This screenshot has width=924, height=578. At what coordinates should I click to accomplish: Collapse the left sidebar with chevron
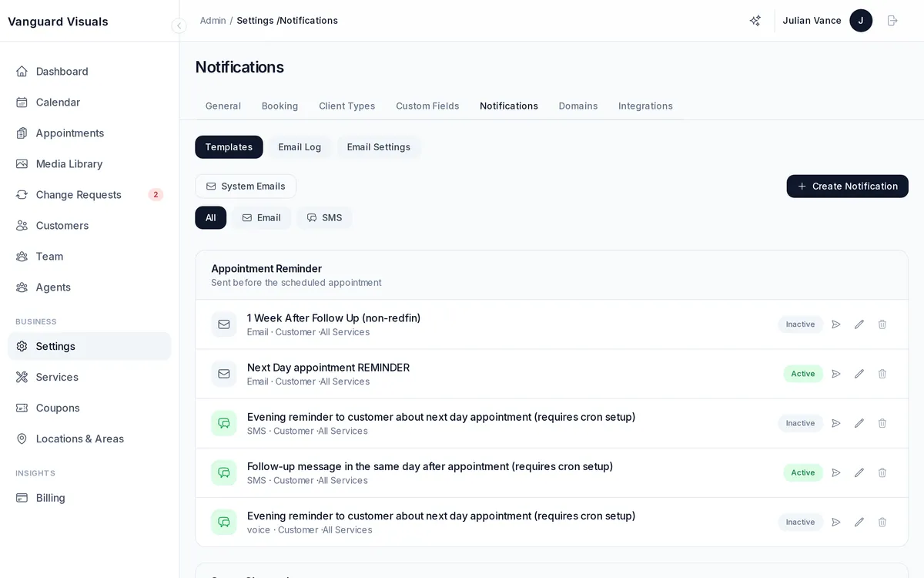[x=179, y=25]
